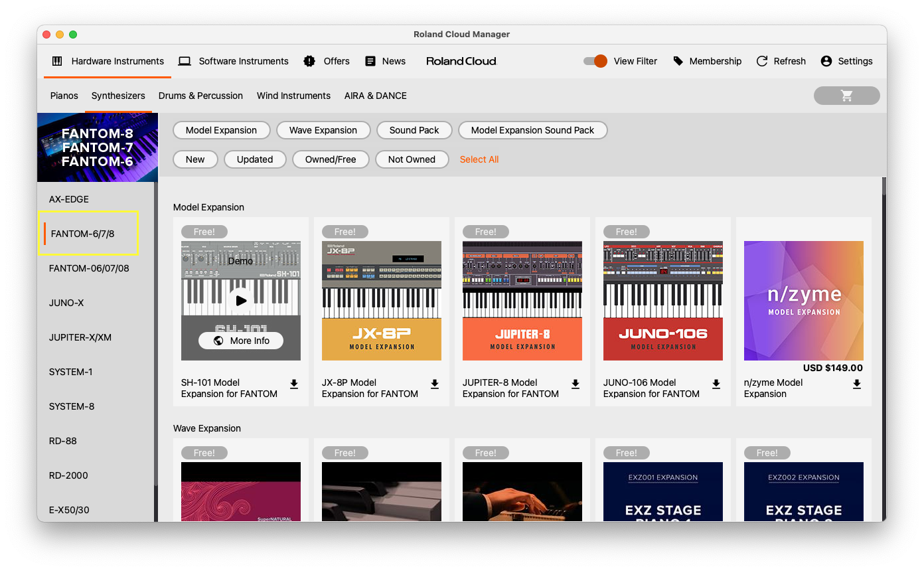The width and height of the screenshot is (924, 571).
Task: Toggle the Model Expansion filter
Action: coord(221,130)
